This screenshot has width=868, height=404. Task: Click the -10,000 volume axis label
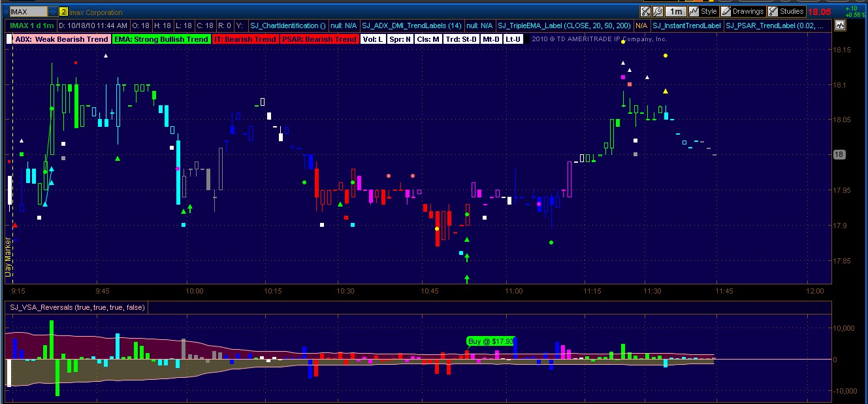(x=845, y=391)
